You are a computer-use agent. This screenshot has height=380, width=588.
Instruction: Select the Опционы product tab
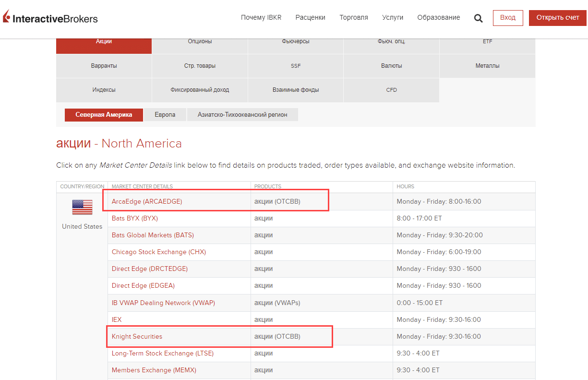[x=200, y=42]
